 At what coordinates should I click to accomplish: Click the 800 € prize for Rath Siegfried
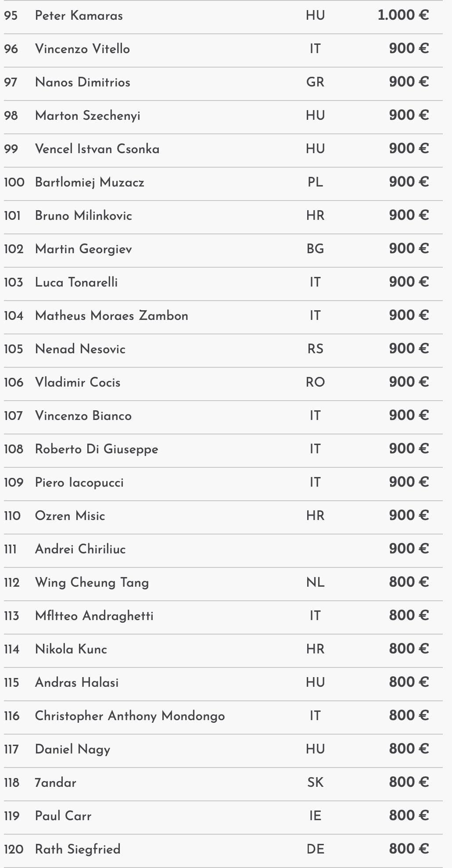tap(409, 849)
